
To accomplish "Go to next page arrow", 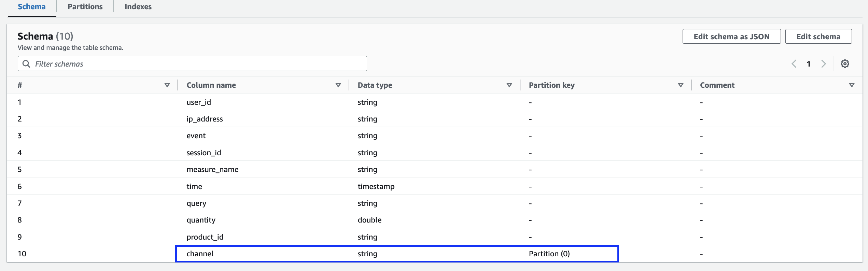I will coord(824,64).
